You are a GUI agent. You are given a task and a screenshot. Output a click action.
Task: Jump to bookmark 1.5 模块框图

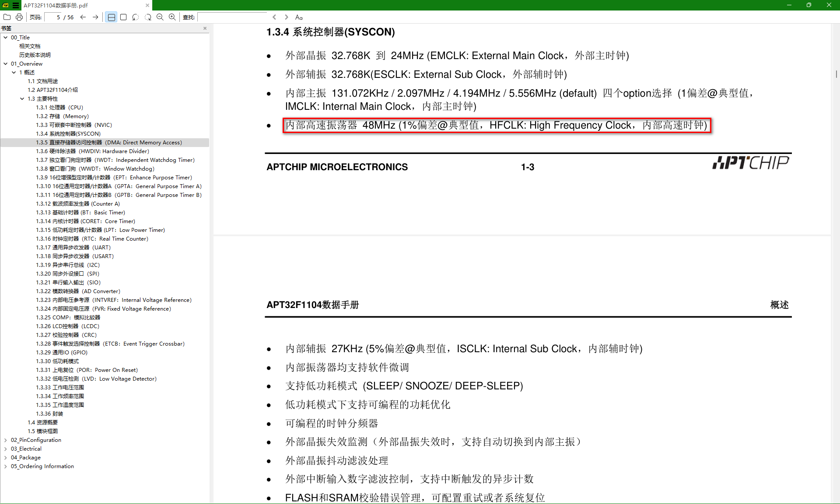tap(42, 431)
